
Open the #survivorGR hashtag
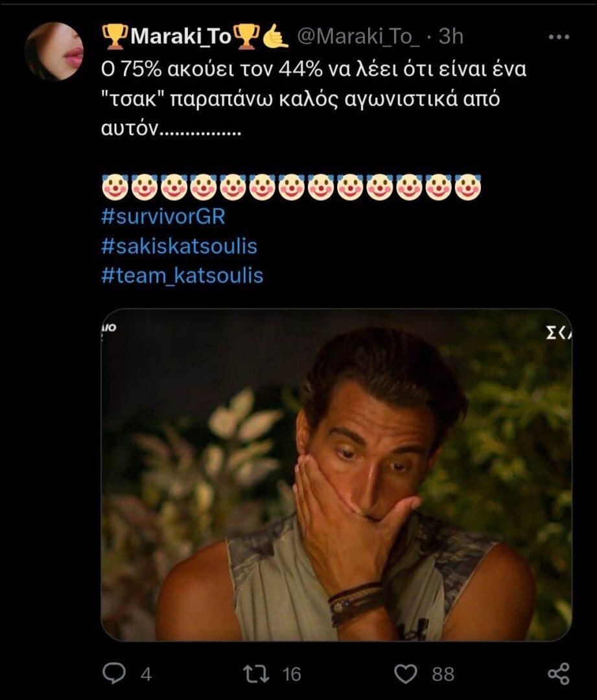click(x=163, y=217)
